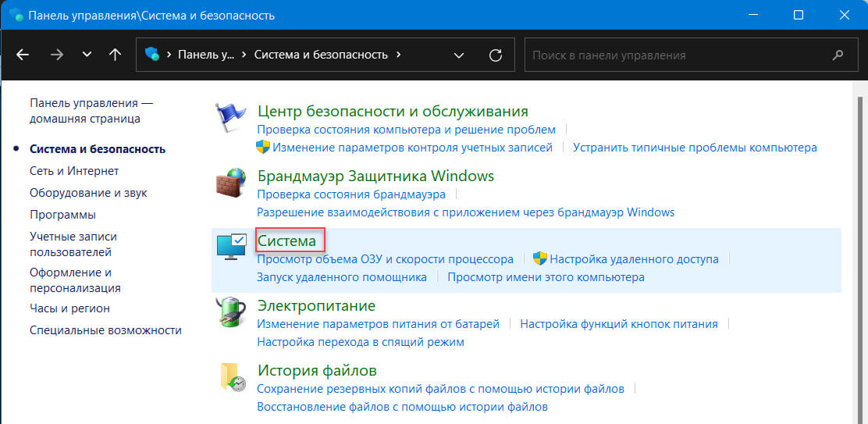
Task: Focus the Поиск в панели управления field
Action: pyautogui.click(x=690, y=55)
